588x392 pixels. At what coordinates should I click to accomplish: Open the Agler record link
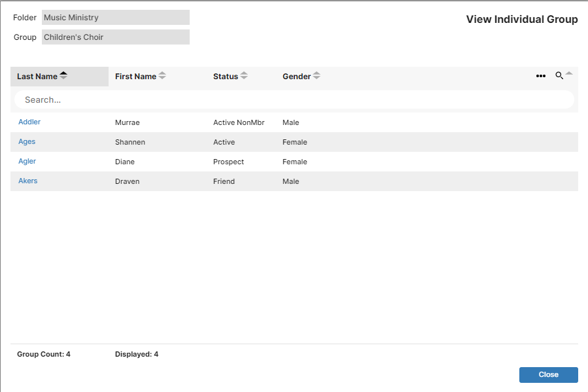[27, 161]
